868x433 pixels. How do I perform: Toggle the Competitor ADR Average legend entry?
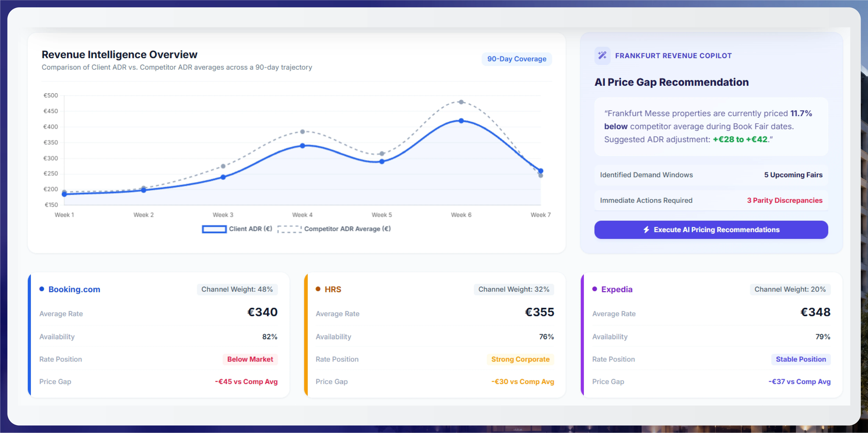coord(334,229)
